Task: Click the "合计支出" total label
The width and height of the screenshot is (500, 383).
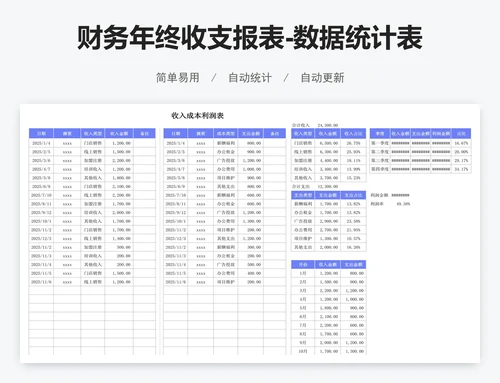Action: (x=301, y=186)
